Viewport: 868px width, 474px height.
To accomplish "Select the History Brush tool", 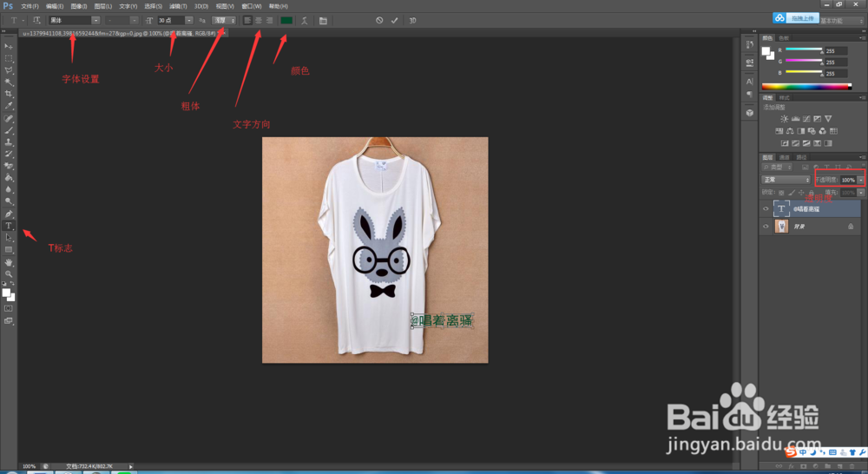I will click(x=9, y=154).
